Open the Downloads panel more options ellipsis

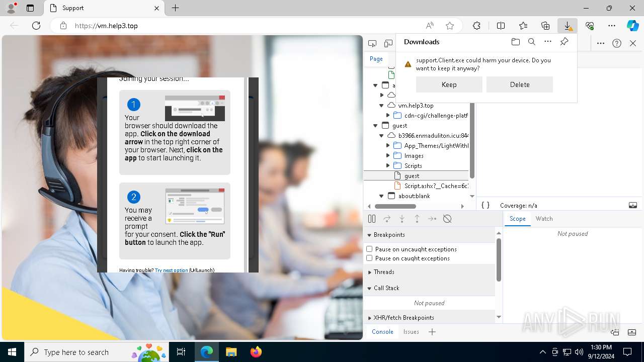pos(548,42)
